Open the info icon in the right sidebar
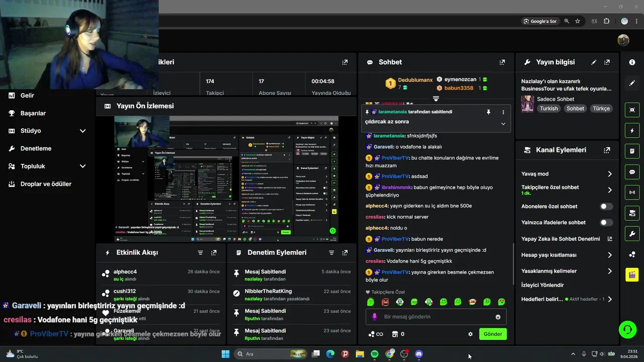 [632, 62]
